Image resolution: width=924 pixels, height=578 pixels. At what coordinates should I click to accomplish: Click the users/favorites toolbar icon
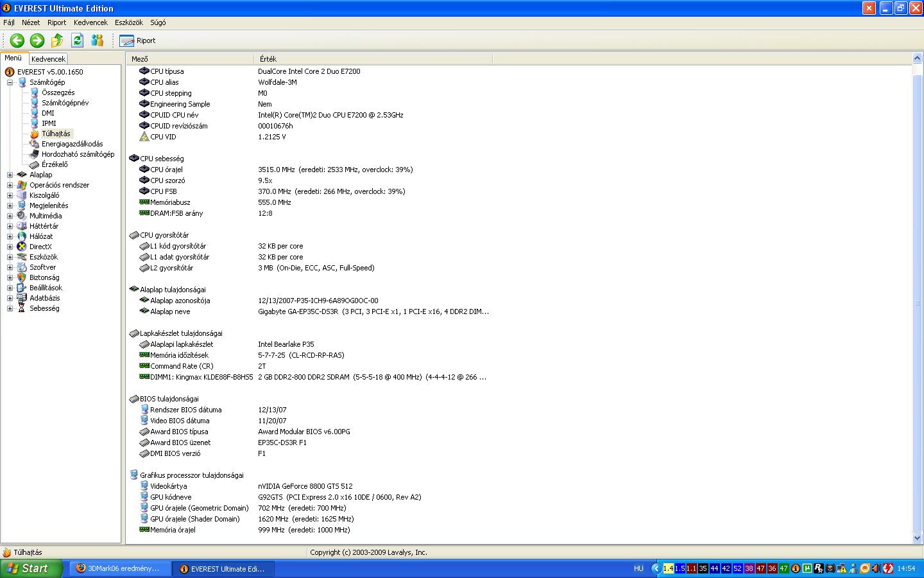pos(98,40)
